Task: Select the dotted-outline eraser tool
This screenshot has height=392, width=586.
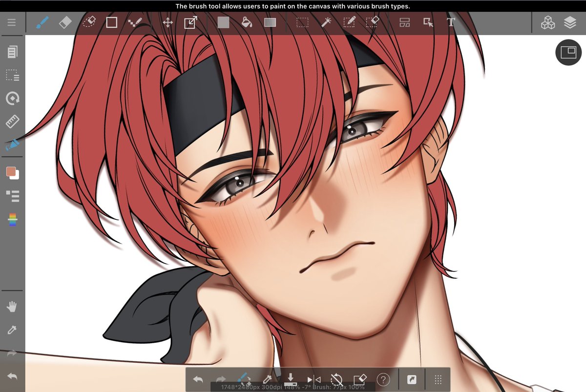Action: click(x=89, y=22)
